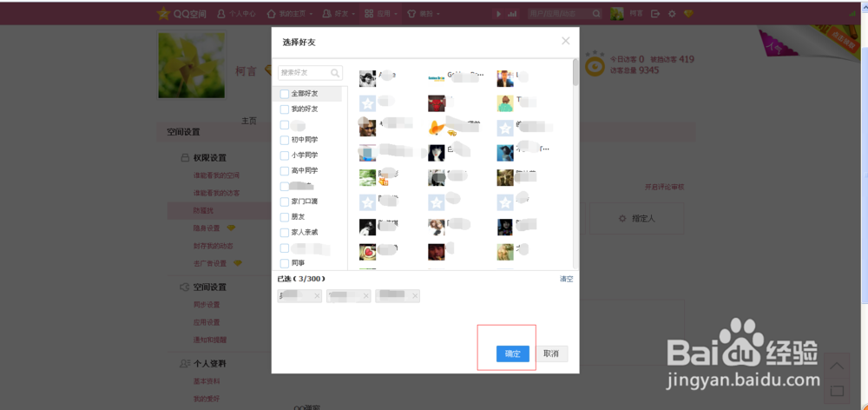Close the 选择好友 dialog with X
The height and width of the screenshot is (410, 868).
565,41
